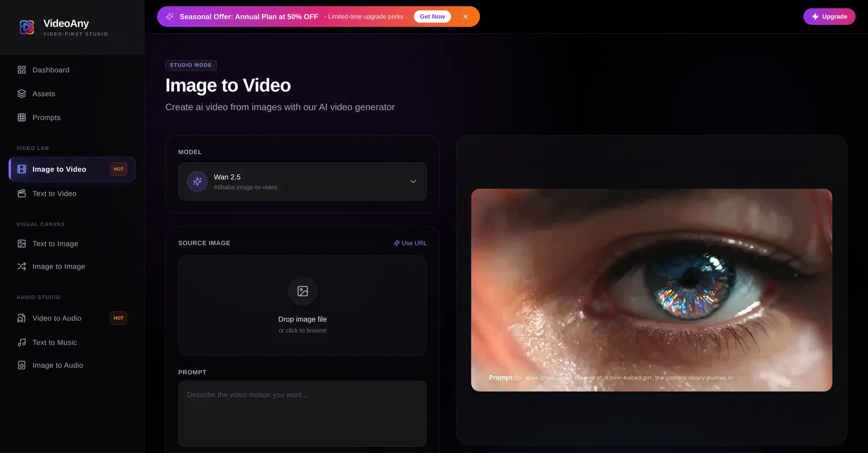The image size is (868, 453).
Task: Expand the Wan 2.5 model dropdown
Action: (x=302, y=182)
